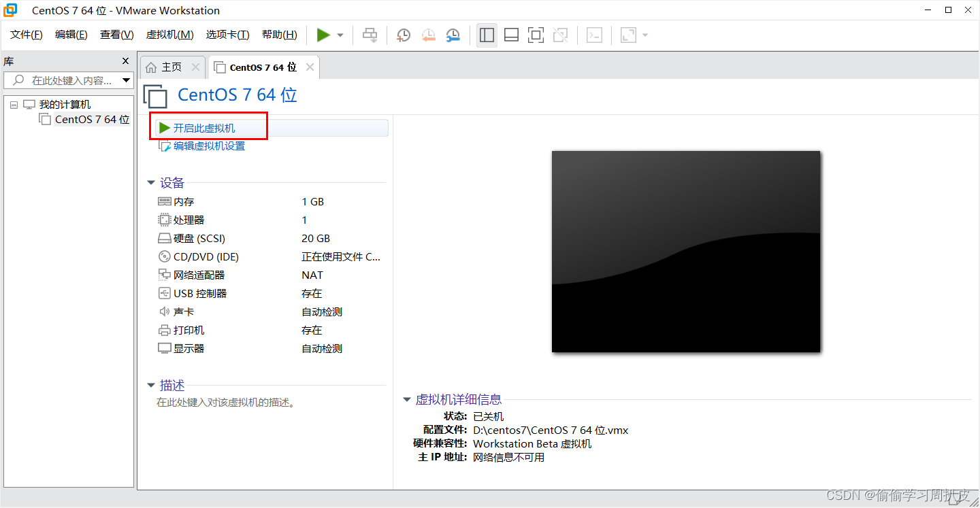Viewport: 980px width, 508px height.
Task: Click the speaker icon beside 声卡
Action: tap(164, 311)
